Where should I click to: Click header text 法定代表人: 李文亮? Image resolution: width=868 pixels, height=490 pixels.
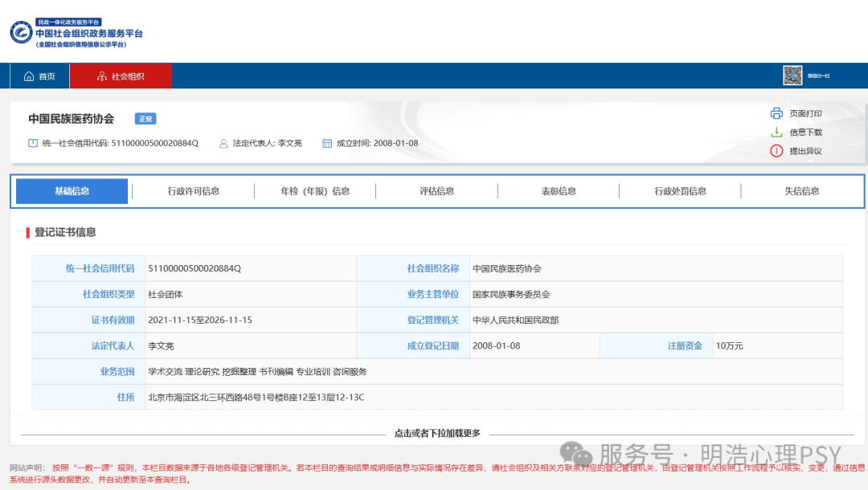tap(268, 143)
